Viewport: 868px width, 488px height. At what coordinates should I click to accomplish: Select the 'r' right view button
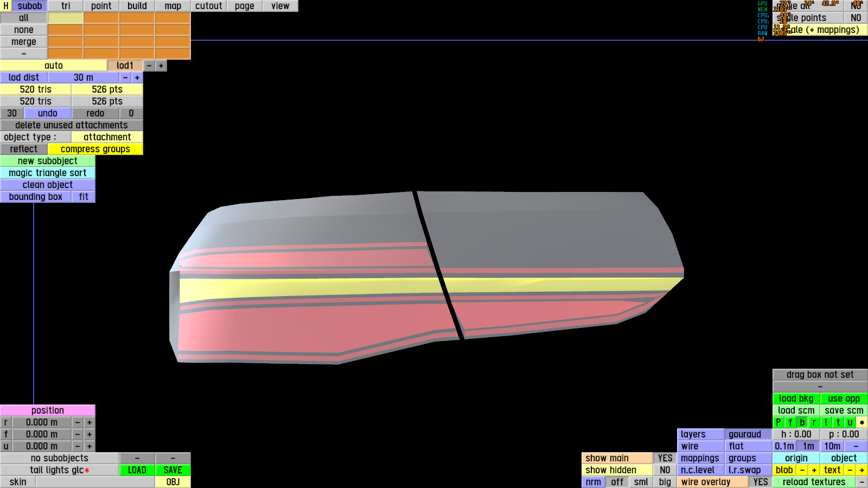814,422
